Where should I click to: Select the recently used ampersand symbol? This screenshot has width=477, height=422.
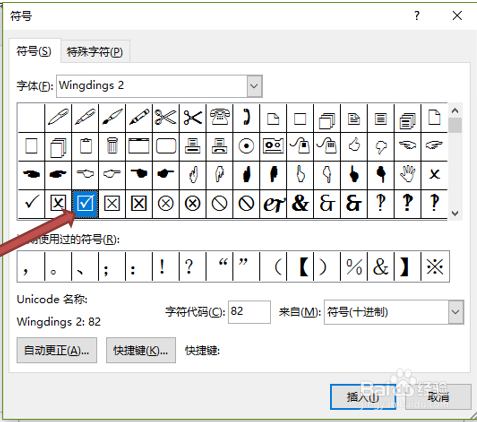(x=381, y=267)
